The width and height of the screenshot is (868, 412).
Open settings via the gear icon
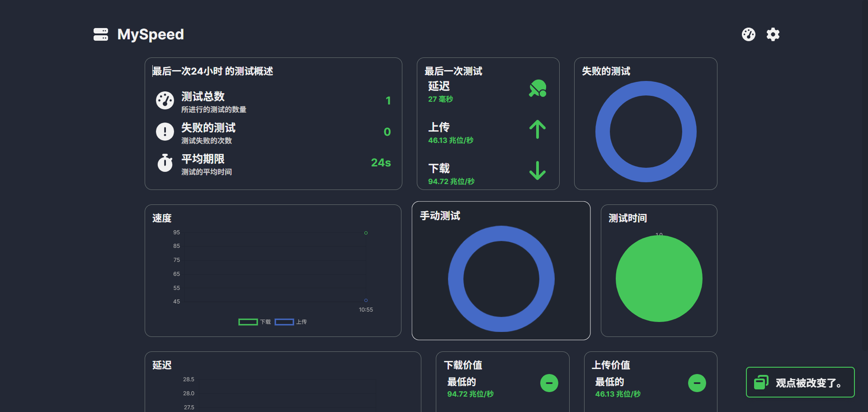[x=773, y=34]
